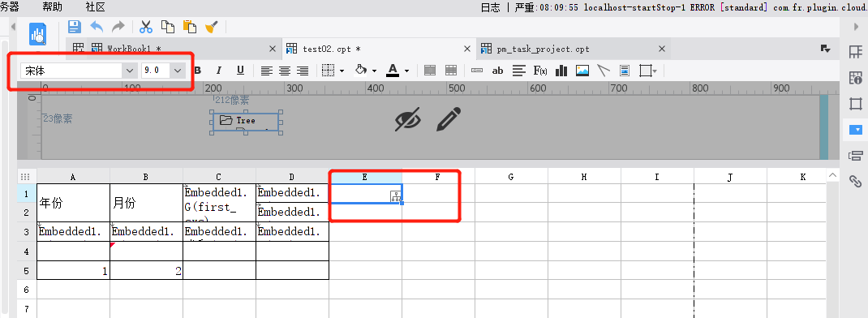This screenshot has height=318, width=868.
Task: Close the test02.cpt tab
Action: pos(467,49)
